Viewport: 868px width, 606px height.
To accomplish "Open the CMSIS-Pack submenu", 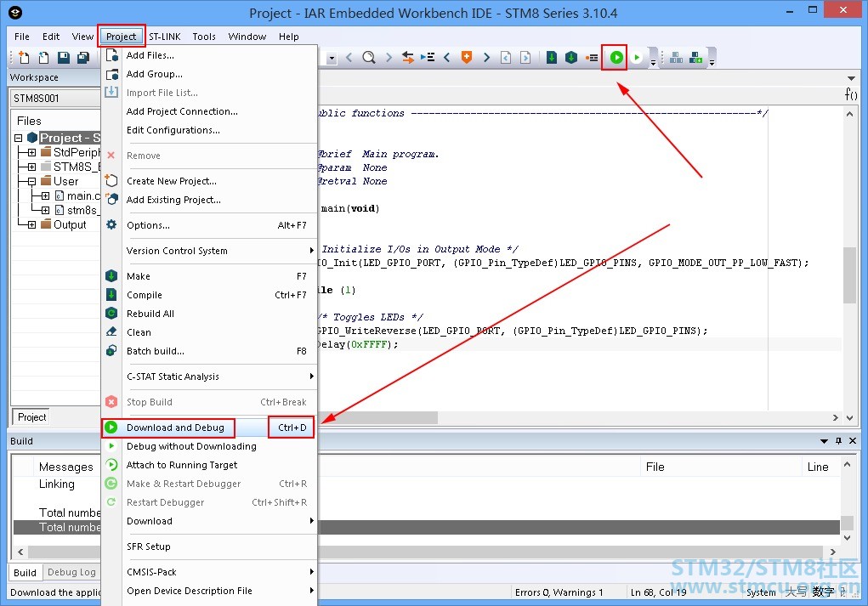I will coord(209,572).
